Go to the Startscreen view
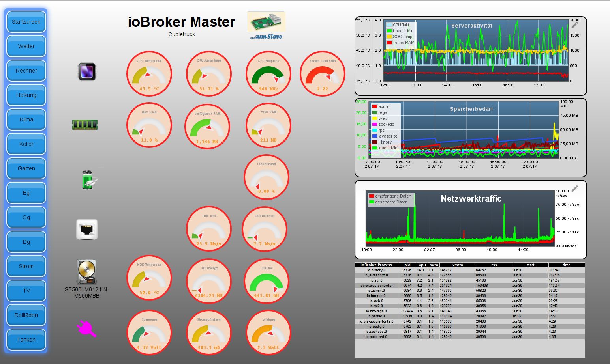Screen dimensions: 610x364 [26, 22]
